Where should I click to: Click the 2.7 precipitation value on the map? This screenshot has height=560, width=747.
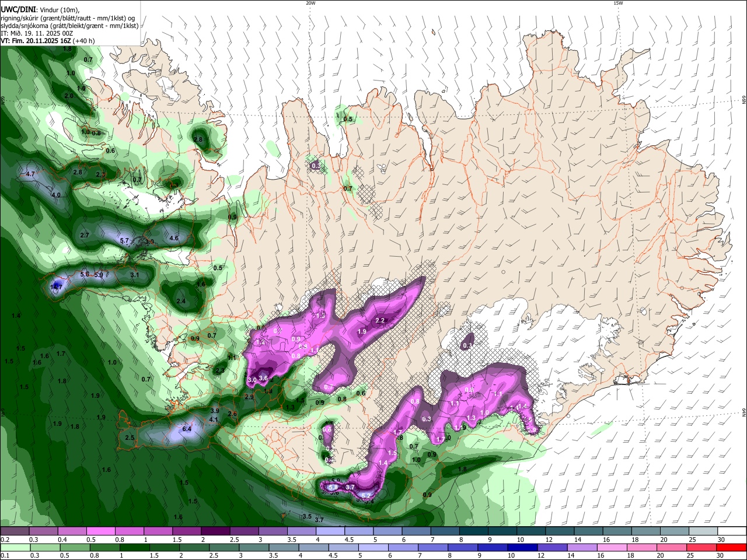coord(85,235)
